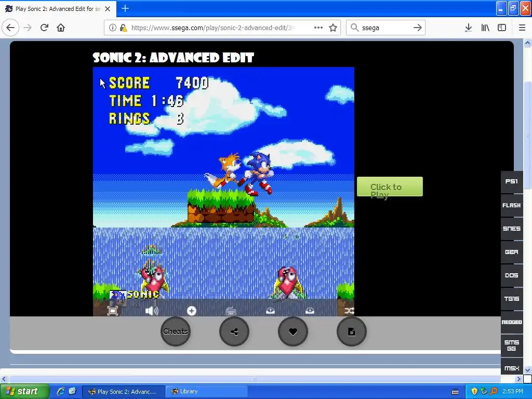
Task: Open the Cheats round button
Action: [x=176, y=331]
